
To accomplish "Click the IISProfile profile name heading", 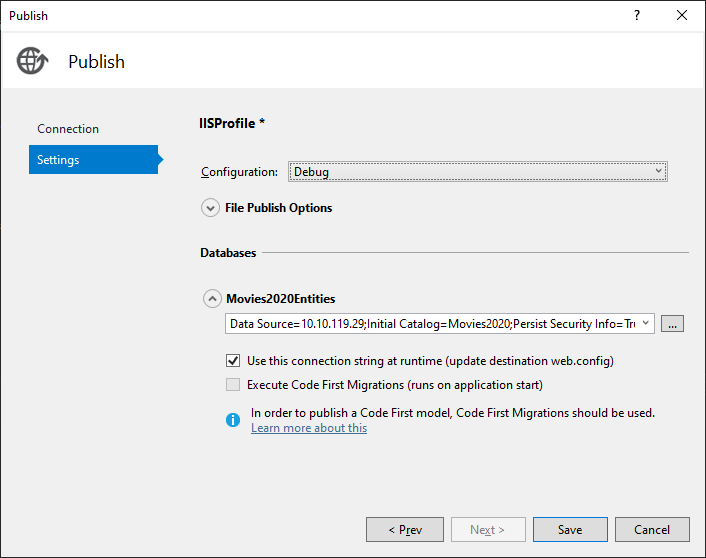I will 232,123.
